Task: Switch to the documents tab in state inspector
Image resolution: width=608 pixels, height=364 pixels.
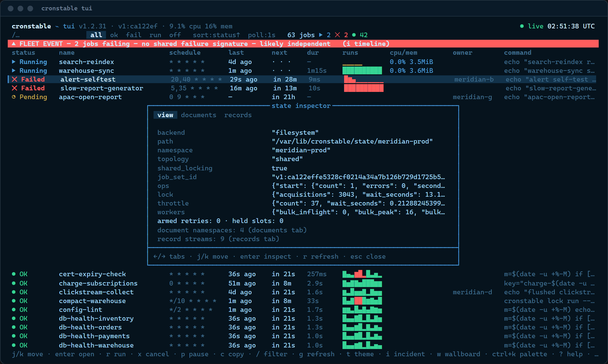Action: point(199,115)
